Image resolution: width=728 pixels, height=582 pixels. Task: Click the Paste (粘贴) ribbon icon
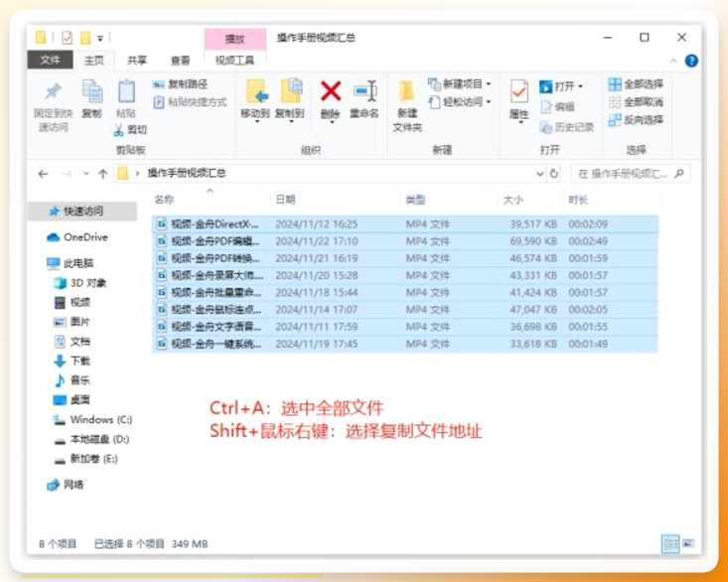click(126, 91)
